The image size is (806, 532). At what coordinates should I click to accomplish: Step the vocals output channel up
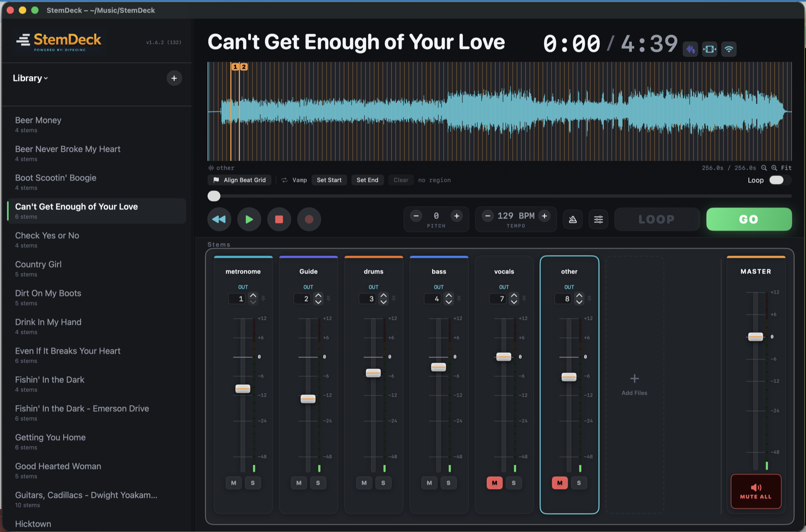point(514,295)
